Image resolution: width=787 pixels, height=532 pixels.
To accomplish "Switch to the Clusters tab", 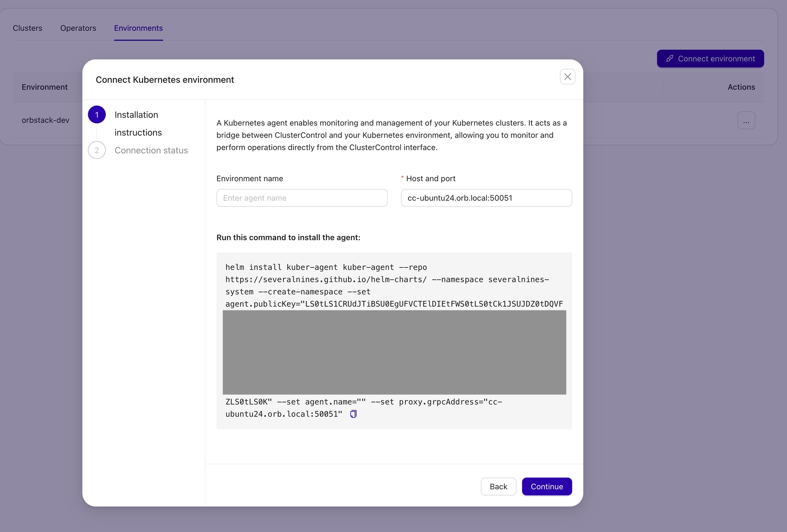I will pyautogui.click(x=27, y=28).
